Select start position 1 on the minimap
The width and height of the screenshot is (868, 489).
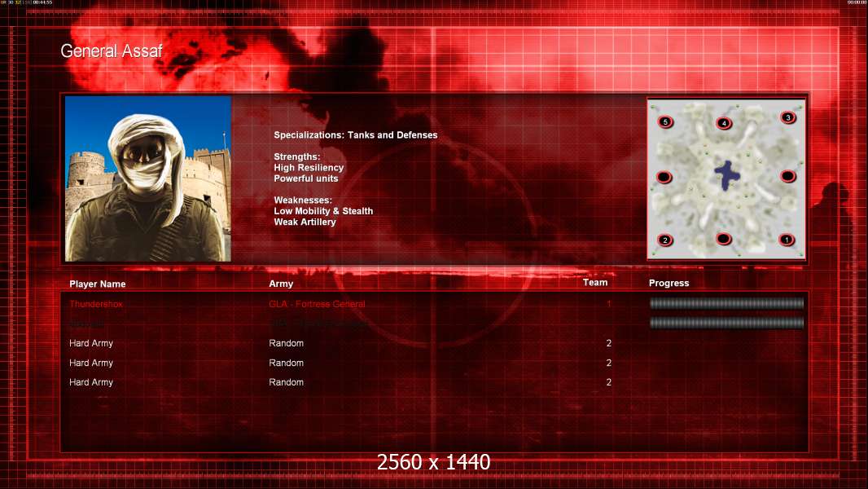coord(787,240)
